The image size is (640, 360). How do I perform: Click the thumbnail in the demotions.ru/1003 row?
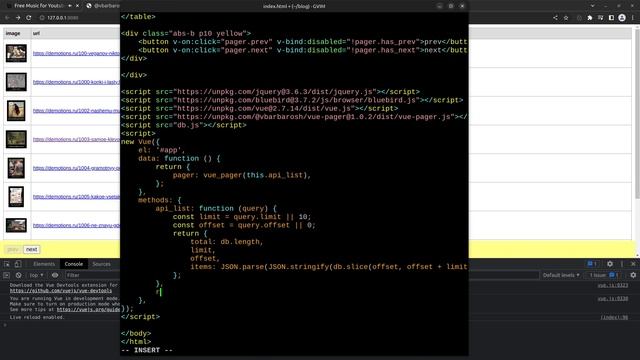(16, 139)
